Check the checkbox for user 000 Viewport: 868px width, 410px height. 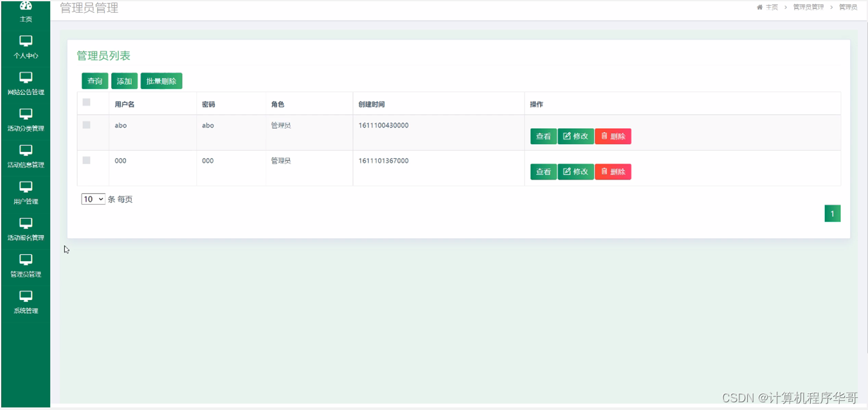(87, 160)
